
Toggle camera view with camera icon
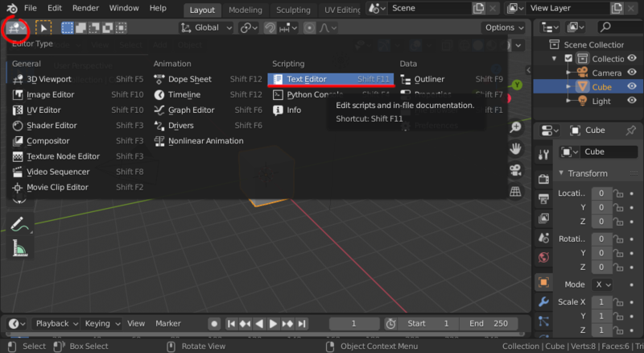click(515, 170)
